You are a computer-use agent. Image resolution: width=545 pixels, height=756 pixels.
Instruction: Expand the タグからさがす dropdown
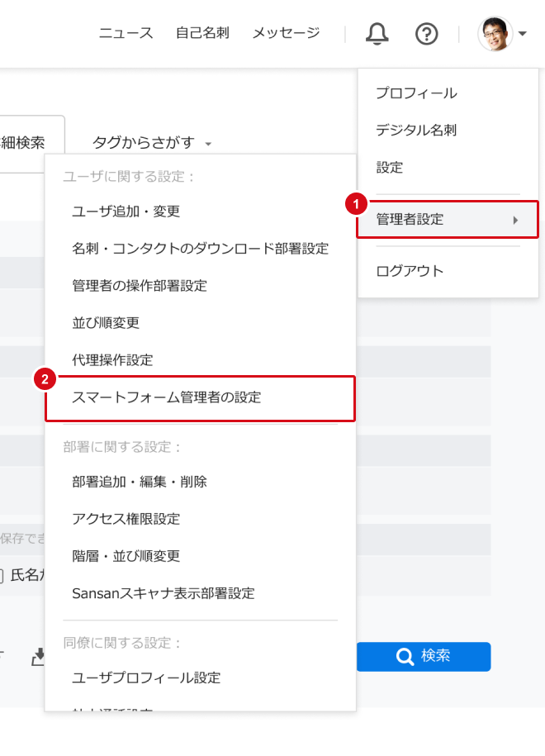point(152,143)
